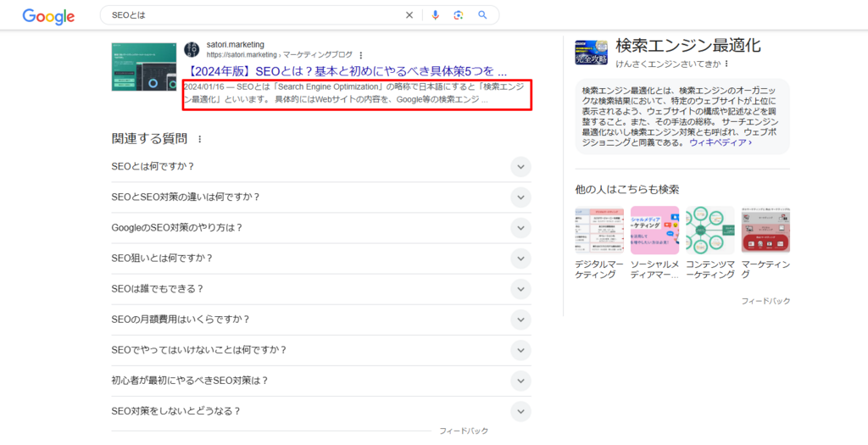The height and width of the screenshot is (445, 868).
Task: Select the デジタルマーケティング related search thumbnail
Action: 598,231
